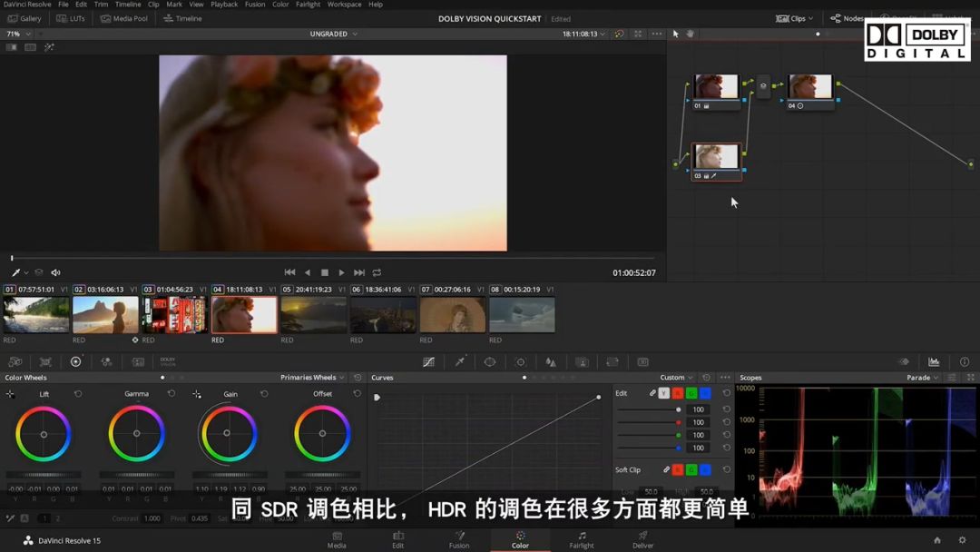Toggle the audio mute speaker icon
This screenshot has width=980, height=552.
(x=55, y=272)
